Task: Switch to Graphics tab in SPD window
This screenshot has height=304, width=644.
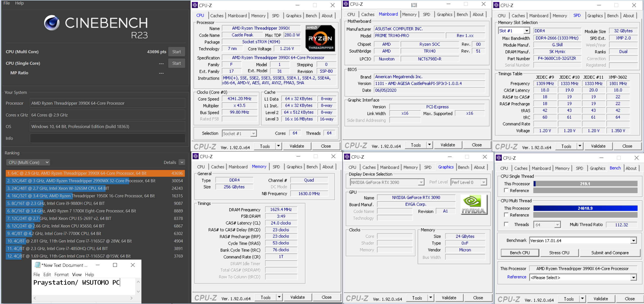Action: pyautogui.click(x=595, y=16)
